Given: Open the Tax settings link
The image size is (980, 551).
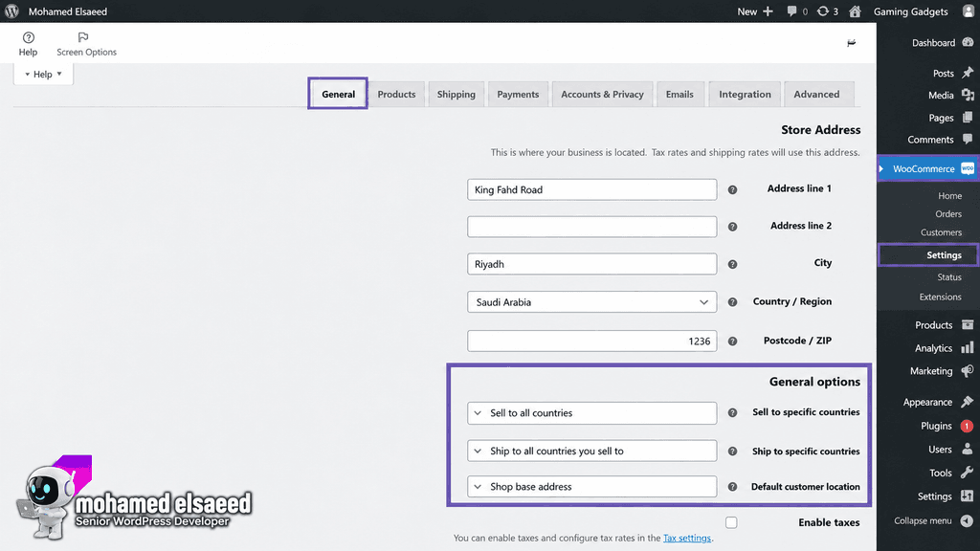Looking at the screenshot, I should [687, 538].
